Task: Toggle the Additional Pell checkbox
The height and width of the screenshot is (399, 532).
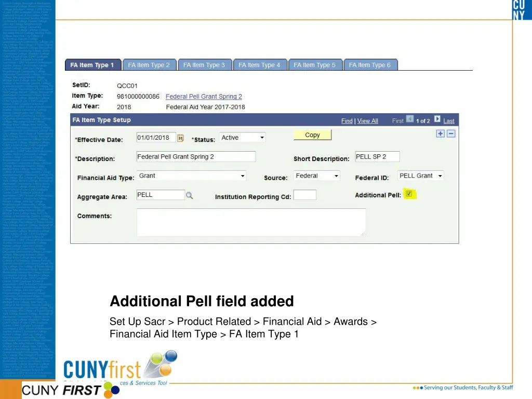Action: click(x=409, y=194)
